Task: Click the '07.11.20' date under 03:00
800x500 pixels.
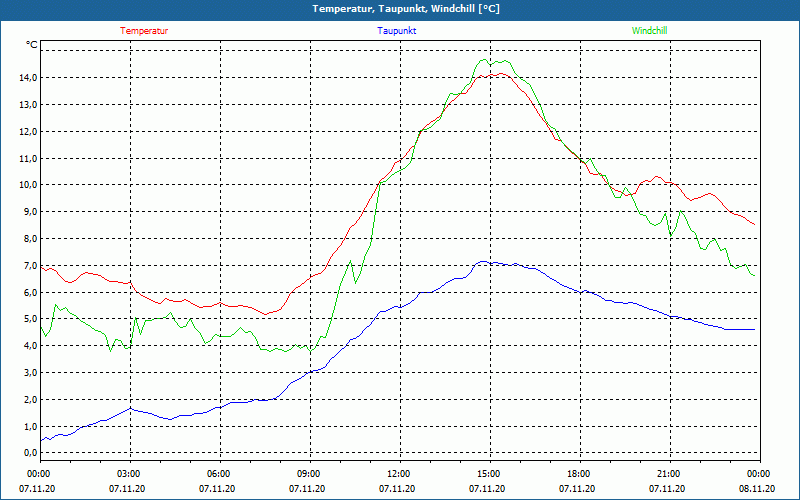Action: point(127,489)
